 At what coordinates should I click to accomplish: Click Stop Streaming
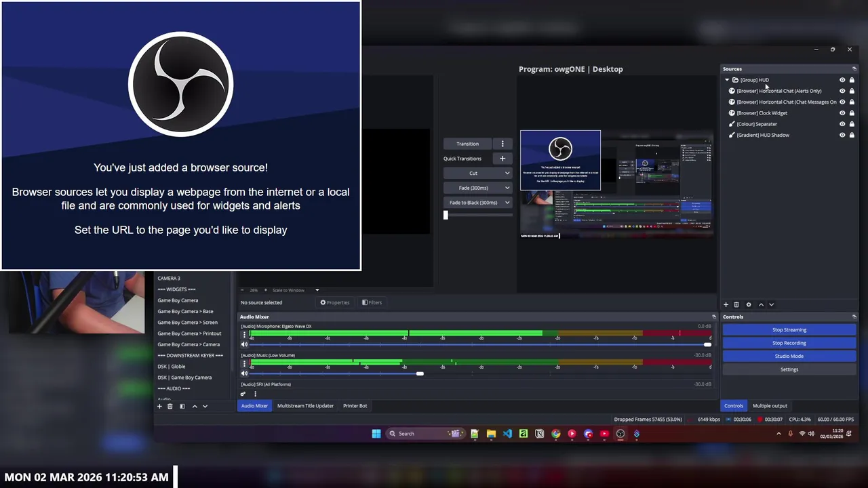[x=789, y=330]
